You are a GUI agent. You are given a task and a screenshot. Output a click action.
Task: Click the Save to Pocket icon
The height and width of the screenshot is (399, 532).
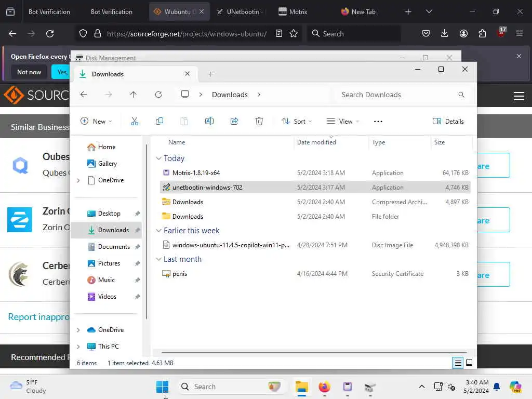click(x=426, y=34)
